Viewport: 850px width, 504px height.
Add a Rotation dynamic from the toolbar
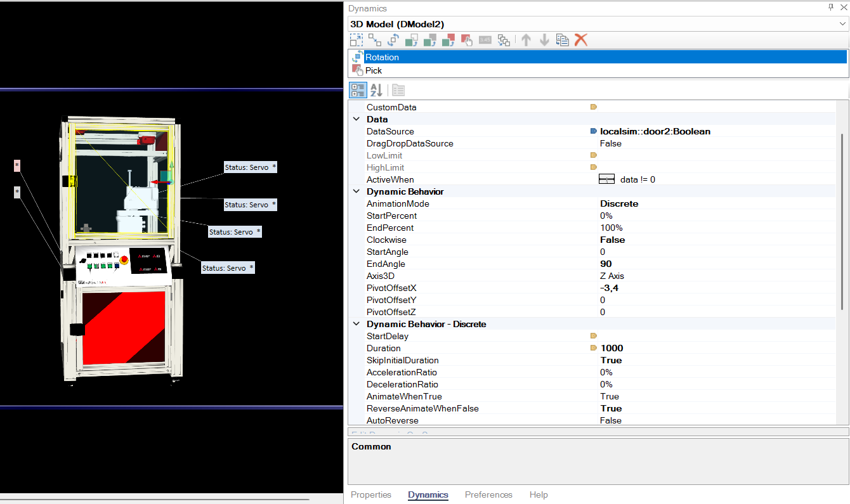[393, 40]
